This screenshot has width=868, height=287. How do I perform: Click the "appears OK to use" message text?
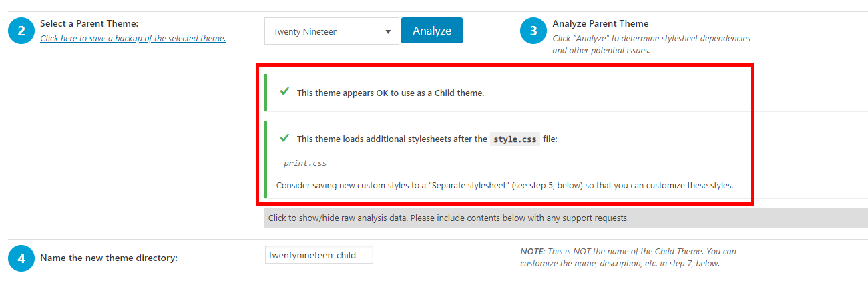click(x=391, y=93)
